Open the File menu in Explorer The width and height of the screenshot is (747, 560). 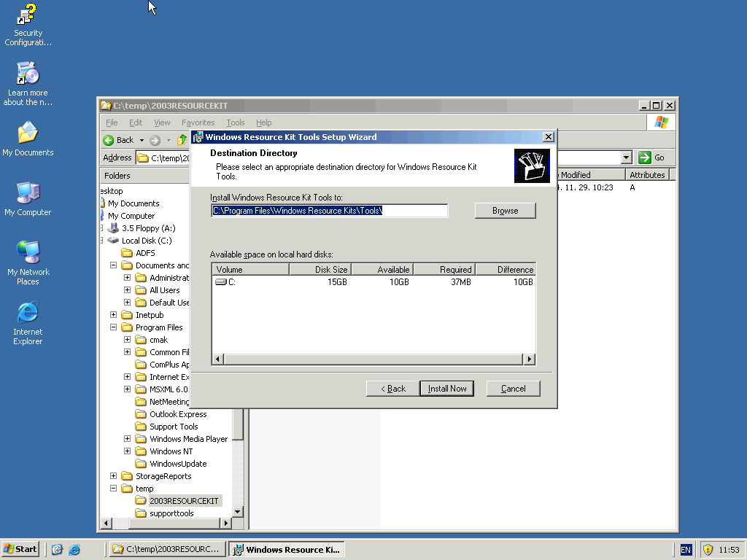coord(112,122)
